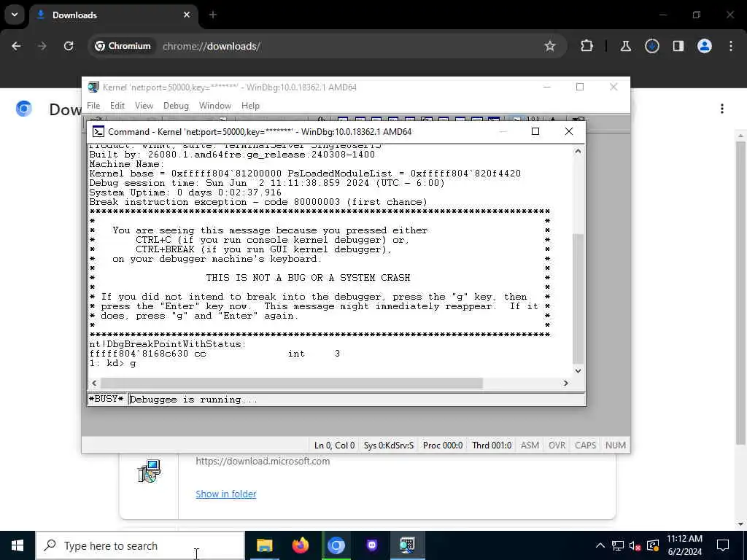The image size is (747, 560).
Task: Click NUM status indicator
Action: pyautogui.click(x=616, y=446)
